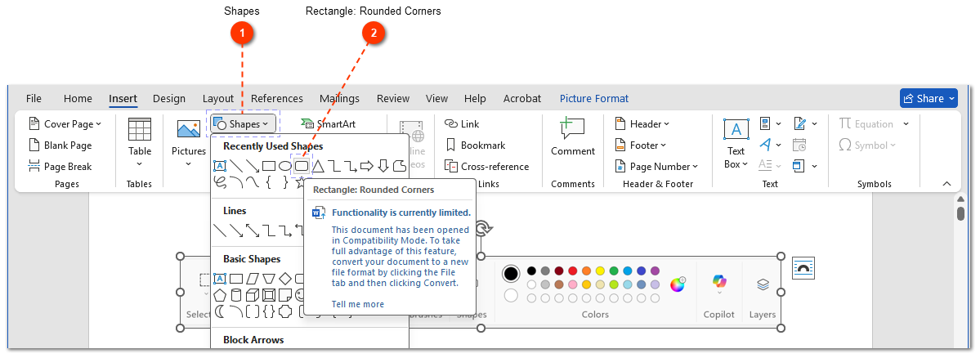Click the Layers icon in the Paint image
The height and width of the screenshot is (358, 980).
pos(763,284)
